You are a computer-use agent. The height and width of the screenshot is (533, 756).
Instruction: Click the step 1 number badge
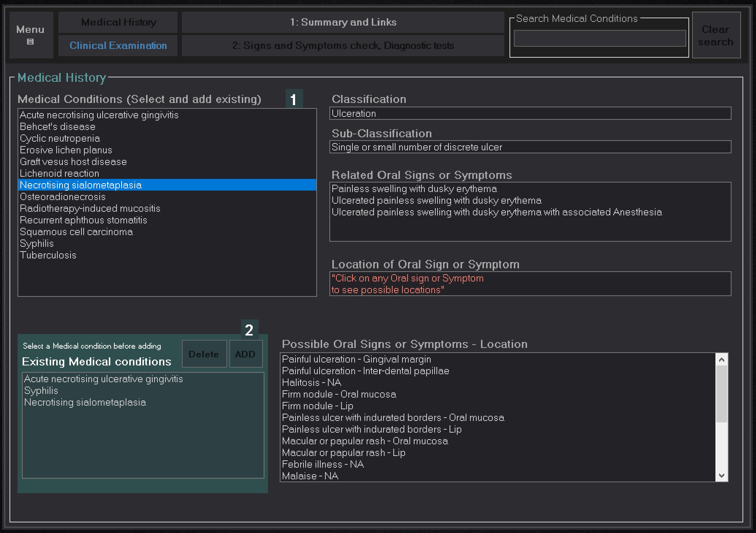294,99
